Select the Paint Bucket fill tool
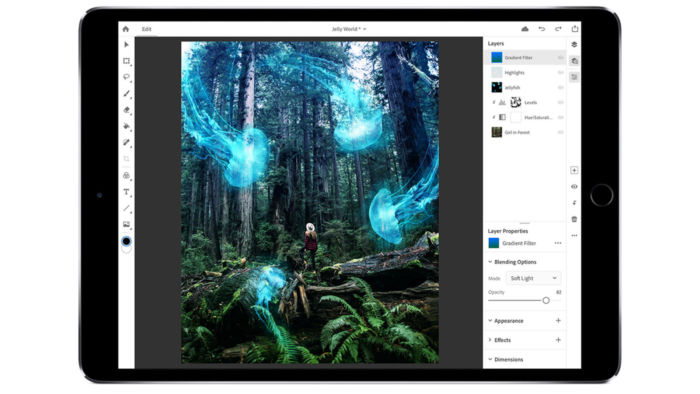700x394 pixels. coord(126,126)
